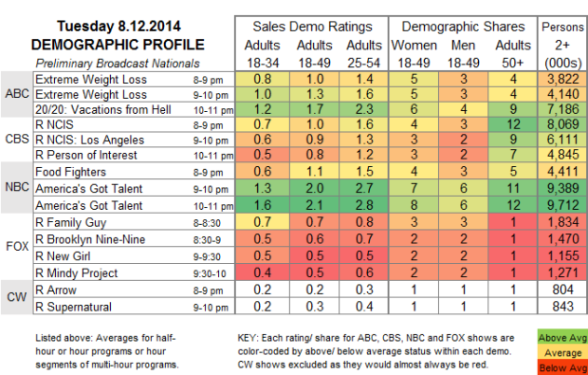Click the 9,712 viewers cell

click(x=563, y=205)
